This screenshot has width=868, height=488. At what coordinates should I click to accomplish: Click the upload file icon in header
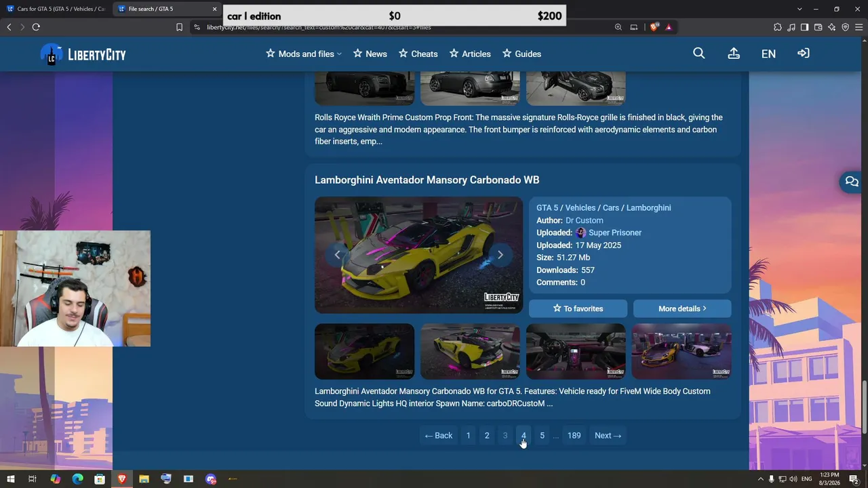pyautogui.click(x=734, y=54)
